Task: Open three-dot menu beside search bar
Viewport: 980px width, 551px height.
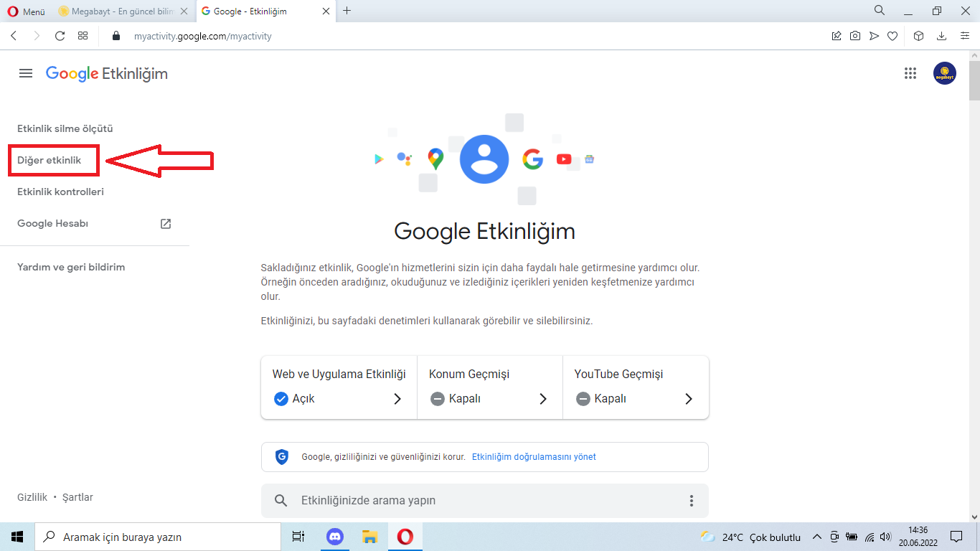Action: tap(691, 500)
